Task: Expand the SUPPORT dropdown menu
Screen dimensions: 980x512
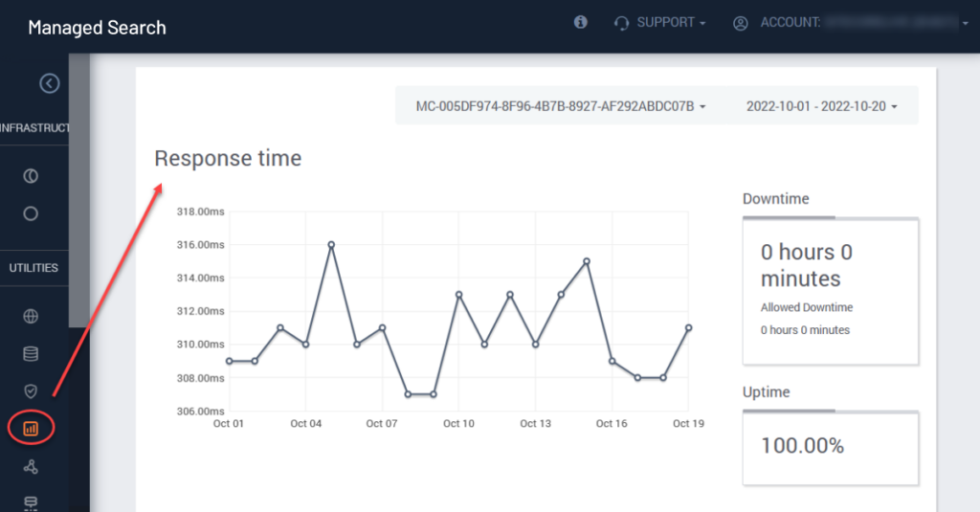Action: pyautogui.click(x=660, y=23)
